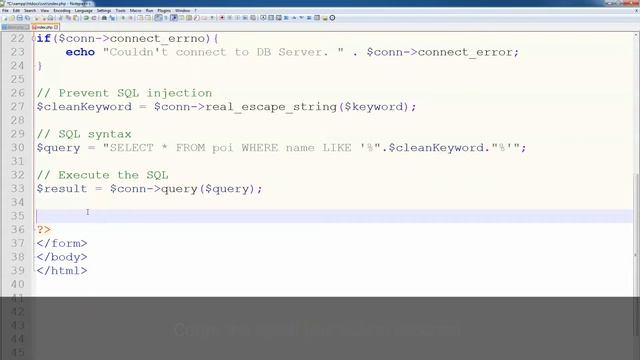Play back the recorded macro with Playback icon

pos(237,18)
